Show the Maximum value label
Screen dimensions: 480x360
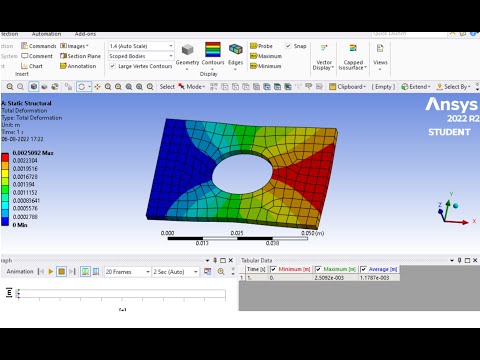(x=266, y=56)
